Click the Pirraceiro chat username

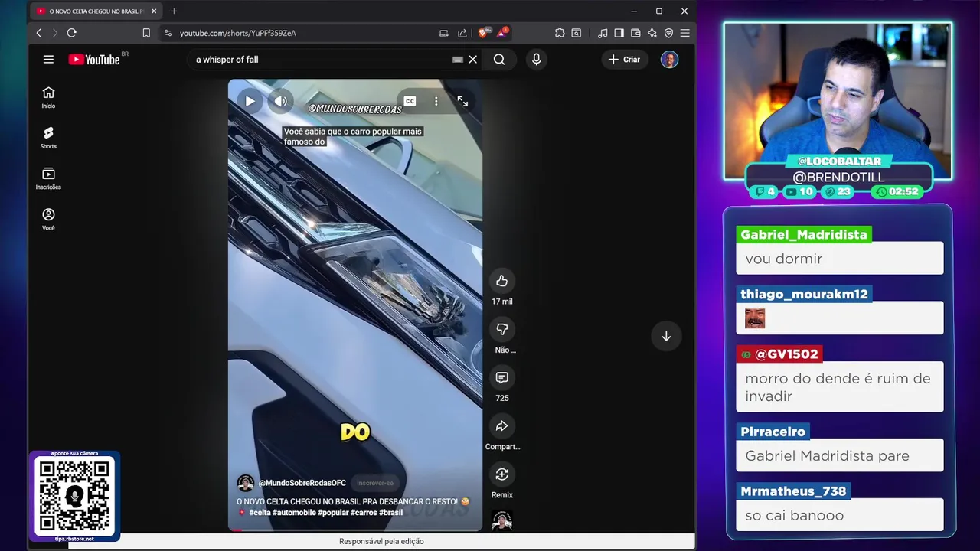(773, 432)
